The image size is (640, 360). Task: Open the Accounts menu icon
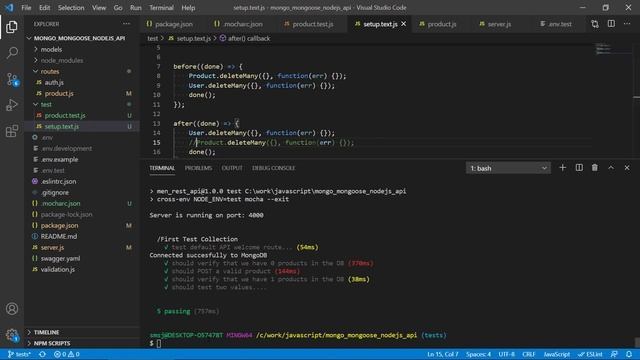coord(12,309)
